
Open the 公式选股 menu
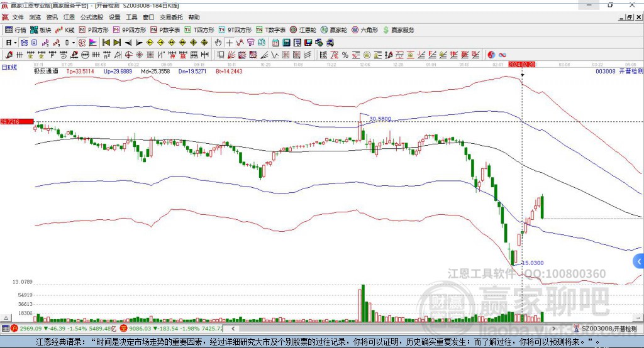(92, 17)
